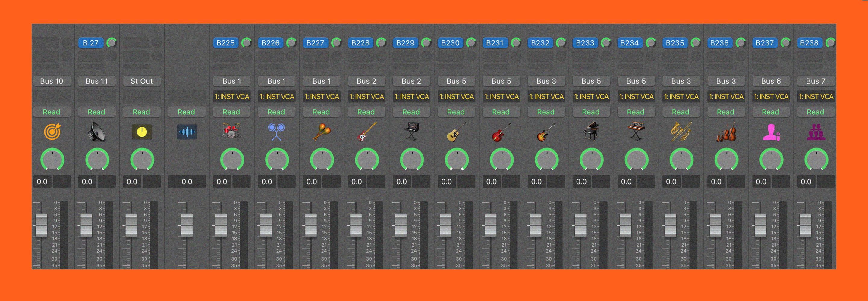
Task: Open the Read automation mode on B236 strip
Action: pyautogui.click(x=726, y=112)
